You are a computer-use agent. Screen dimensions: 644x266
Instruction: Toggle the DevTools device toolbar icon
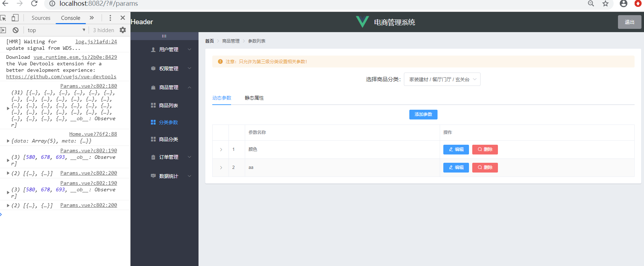(x=15, y=18)
